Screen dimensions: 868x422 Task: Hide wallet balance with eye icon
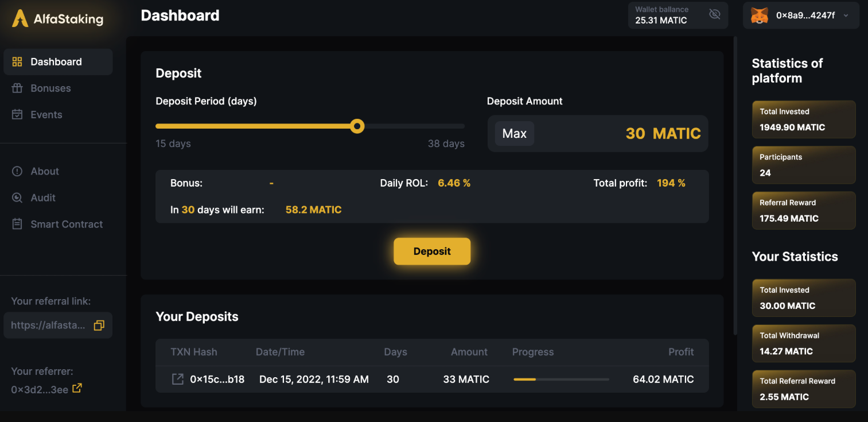tap(714, 14)
